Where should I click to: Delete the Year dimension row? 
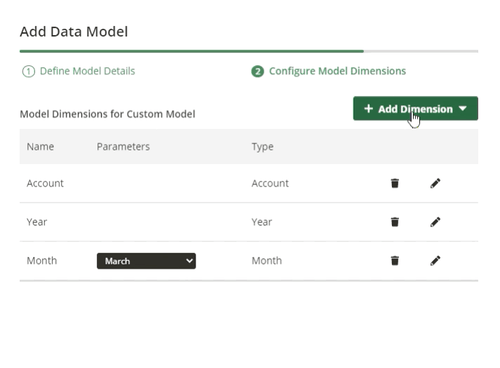coord(395,222)
